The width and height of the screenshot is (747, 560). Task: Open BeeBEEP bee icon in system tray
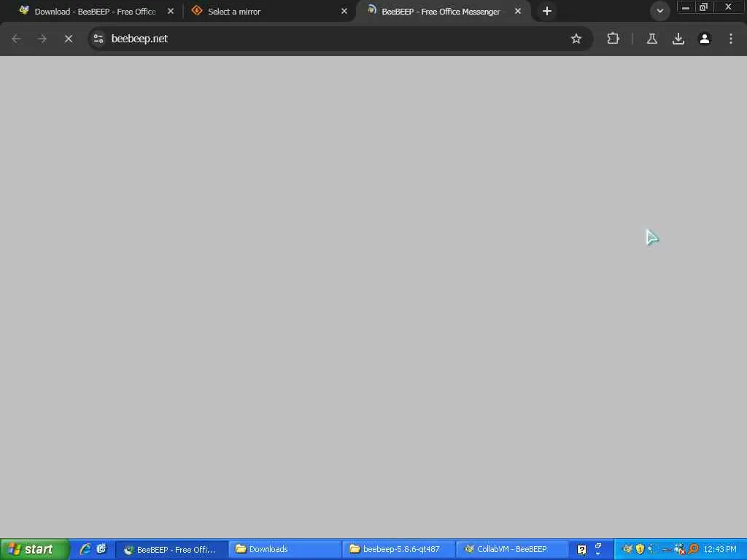pyautogui.click(x=627, y=549)
